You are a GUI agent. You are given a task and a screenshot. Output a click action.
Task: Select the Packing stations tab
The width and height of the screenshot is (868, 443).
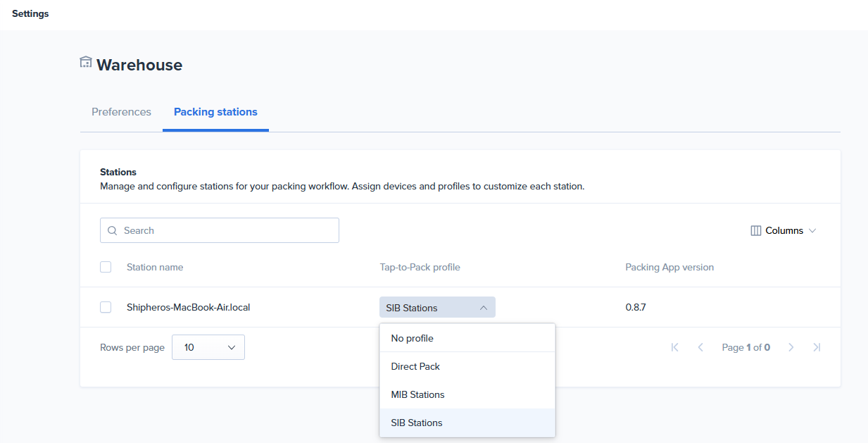tap(215, 112)
